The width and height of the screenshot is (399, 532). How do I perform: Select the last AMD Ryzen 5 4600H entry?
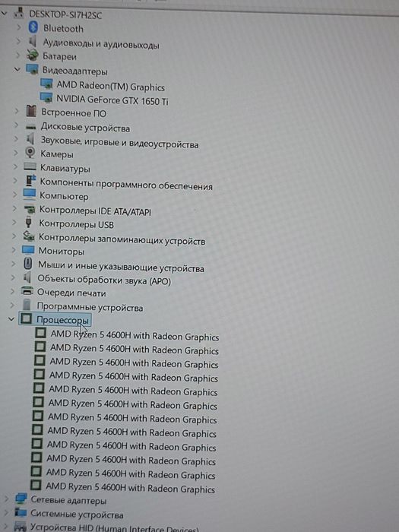pyautogui.click(x=130, y=488)
